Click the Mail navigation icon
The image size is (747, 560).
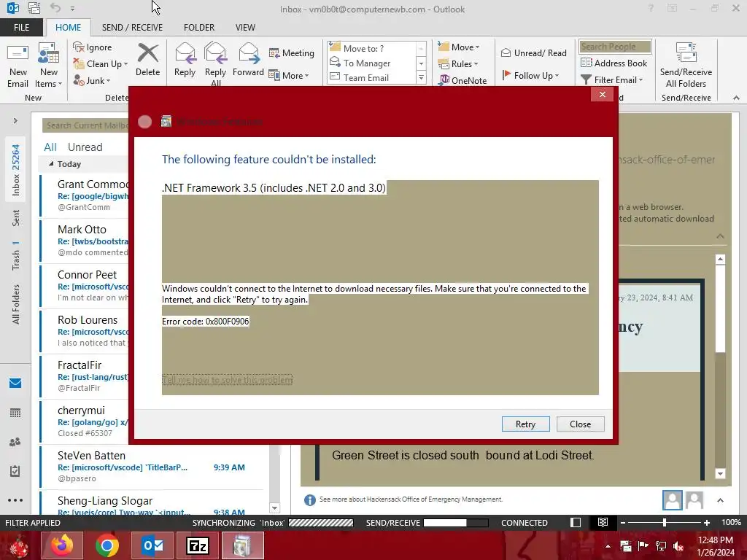coord(15,383)
